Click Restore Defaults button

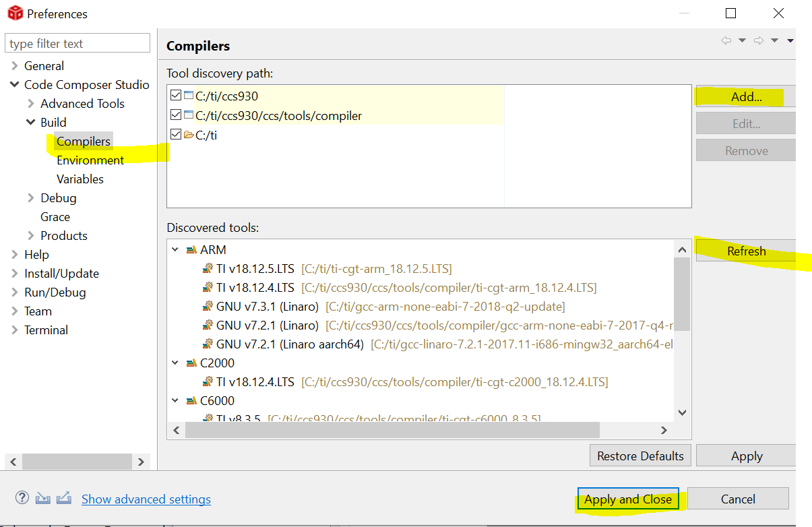[x=640, y=456]
